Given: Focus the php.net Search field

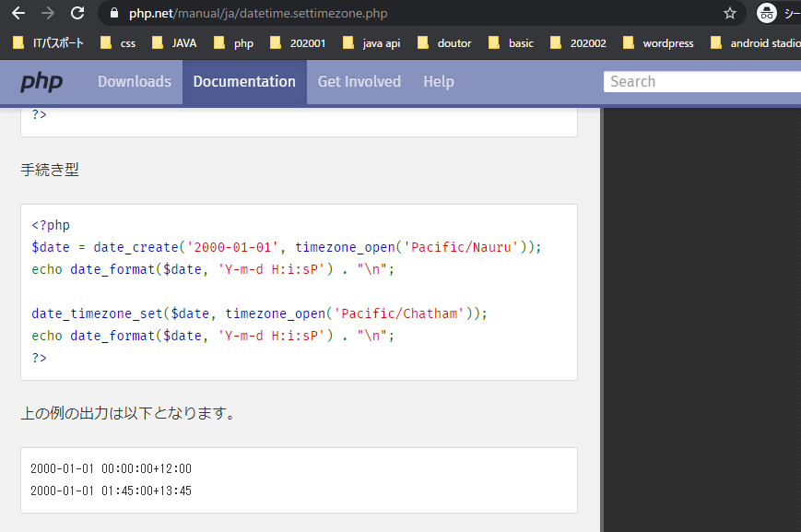Looking at the screenshot, I should pyautogui.click(x=701, y=82).
